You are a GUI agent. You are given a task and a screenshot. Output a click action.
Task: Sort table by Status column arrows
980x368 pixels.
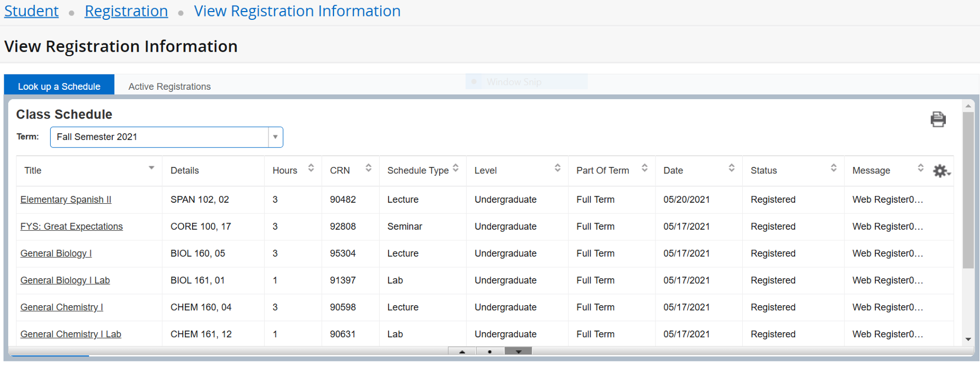[x=834, y=168]
